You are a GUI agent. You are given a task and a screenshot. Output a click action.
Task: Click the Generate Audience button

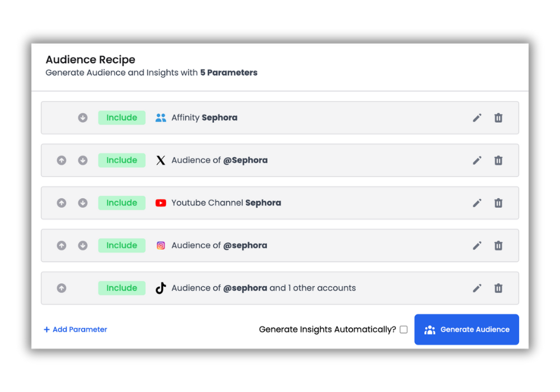point(466,329)
